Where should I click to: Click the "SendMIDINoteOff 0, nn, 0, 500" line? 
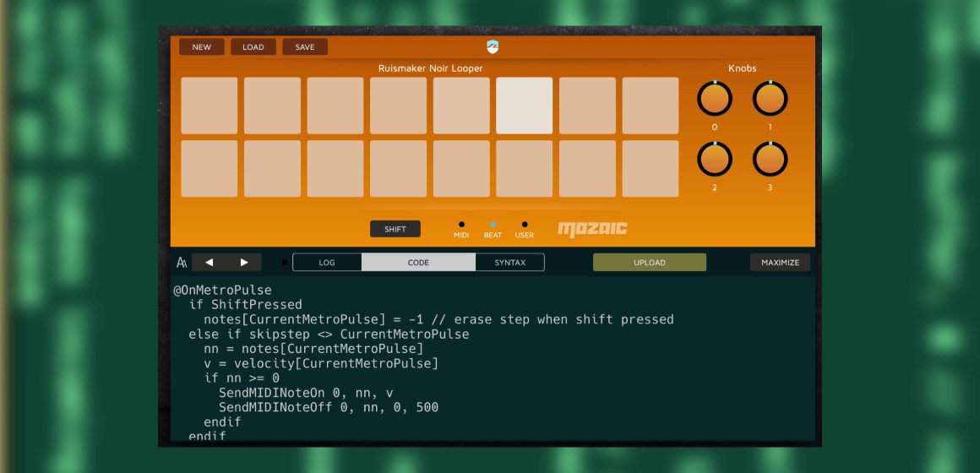pyautogui.click(x=329, y=407)
